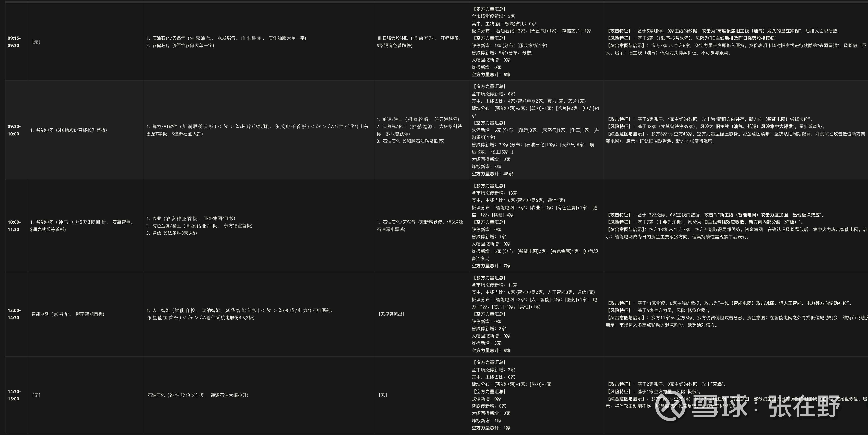Image resolution: width=868 pixels, height=435 pixels.
Task: Select the 10:00-11:30 time slot cell
Action: click(x=14, y=226)
